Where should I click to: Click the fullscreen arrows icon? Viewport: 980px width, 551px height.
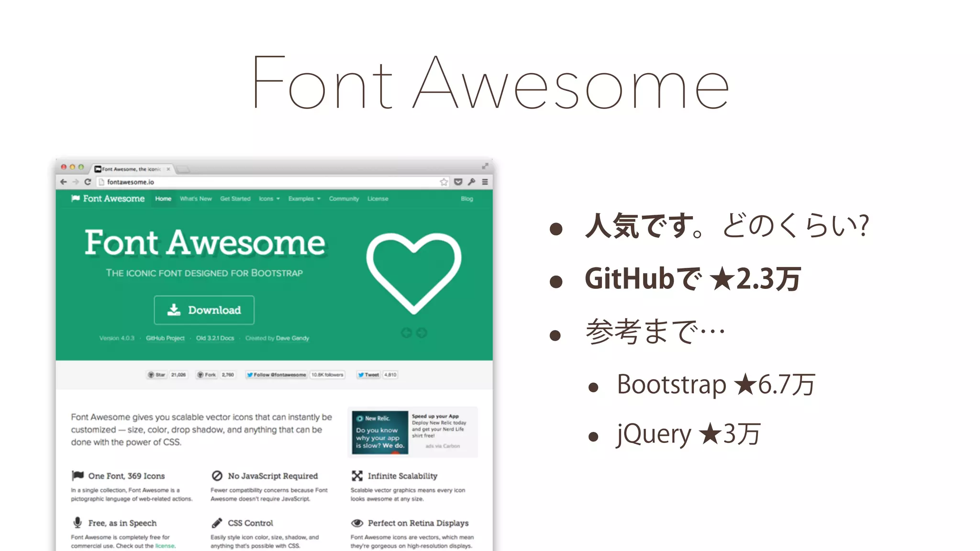(x=485, y=166)
